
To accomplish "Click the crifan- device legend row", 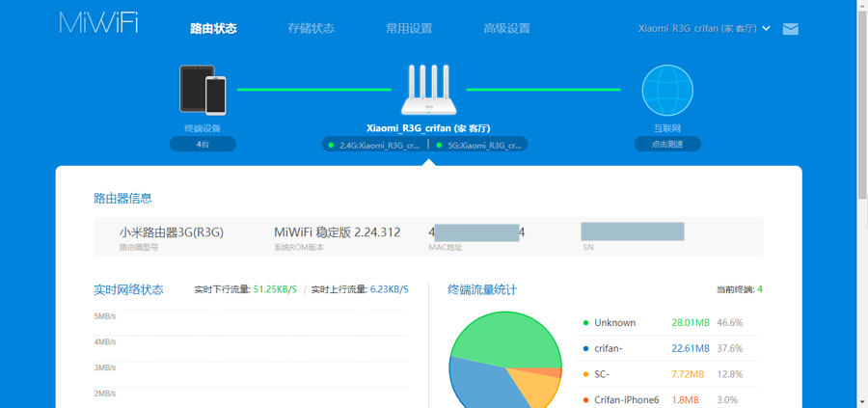I will 666,349.
